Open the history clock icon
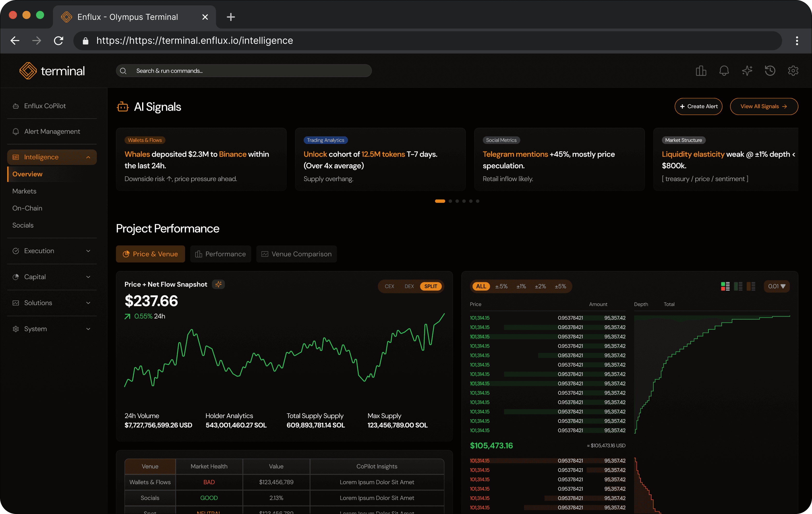 770,71
